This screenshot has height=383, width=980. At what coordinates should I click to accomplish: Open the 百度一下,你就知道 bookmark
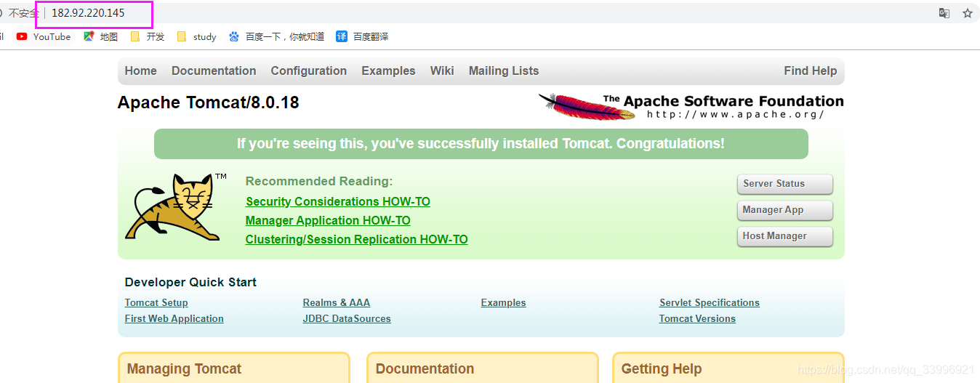[x=276, y=36]
